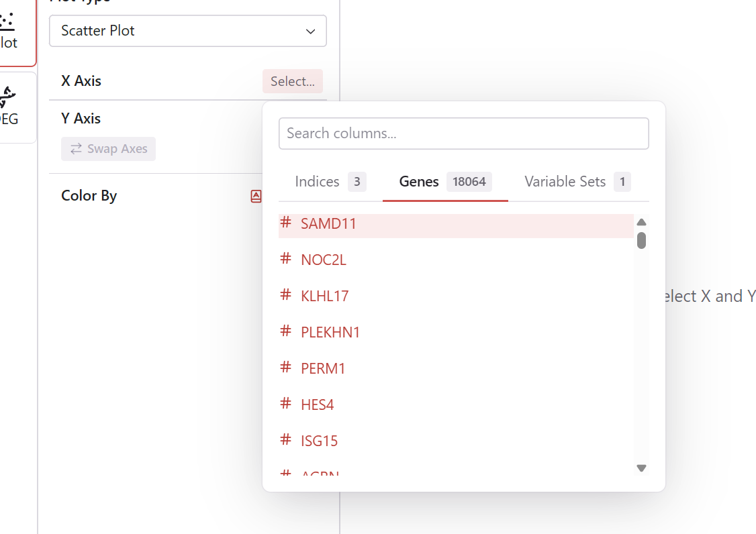This screenshot has width=756, height=534.
Task: Select the PLEKHN1 gene column
Action: (330, 332)
